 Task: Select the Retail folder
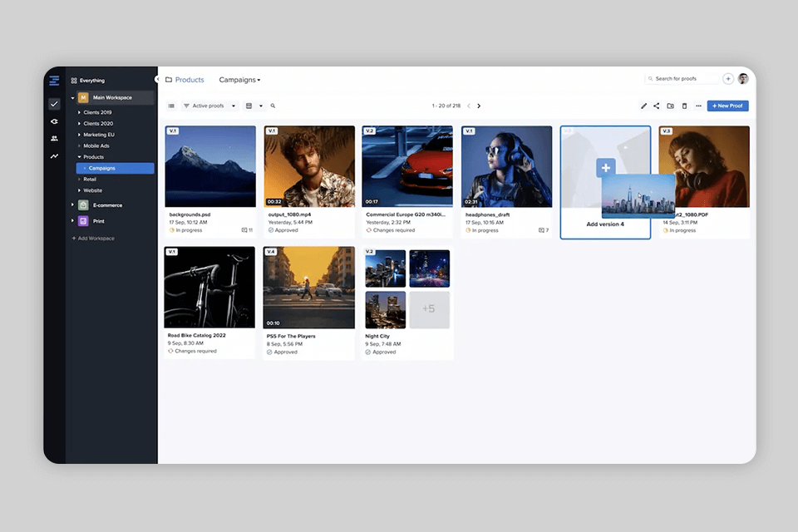90,180
